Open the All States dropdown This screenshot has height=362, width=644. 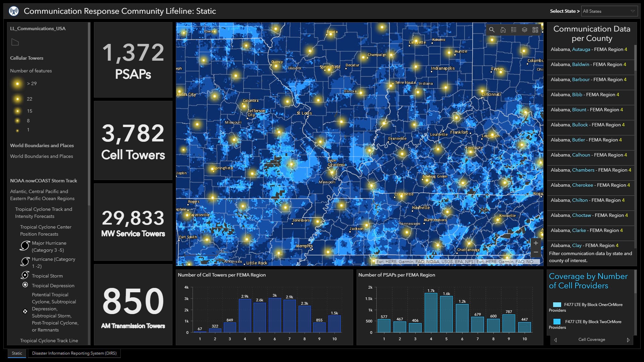tap(609, 11)
